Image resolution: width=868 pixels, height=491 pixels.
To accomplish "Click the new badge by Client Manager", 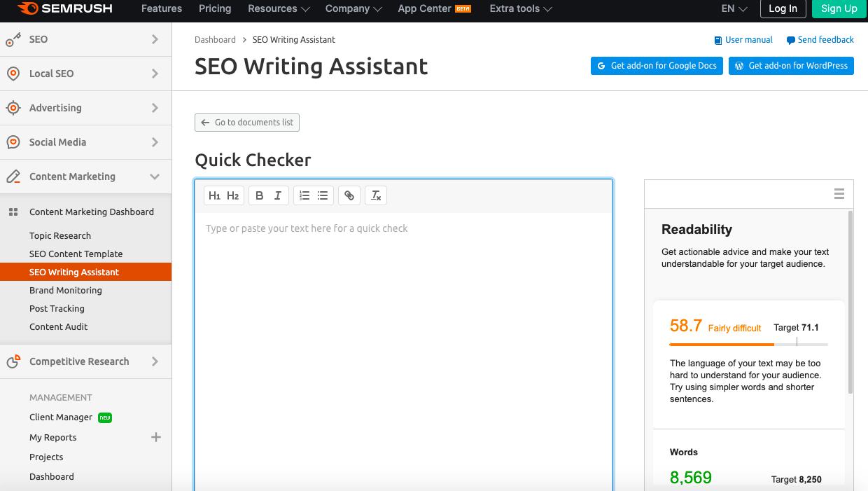I will click(x=105, y=417).
